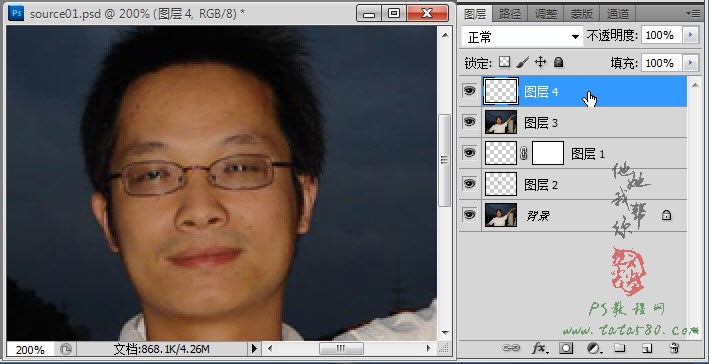Lock image pixels brush icon
The width and height of the screenshot is (709, 364).
tap(522, 62)
